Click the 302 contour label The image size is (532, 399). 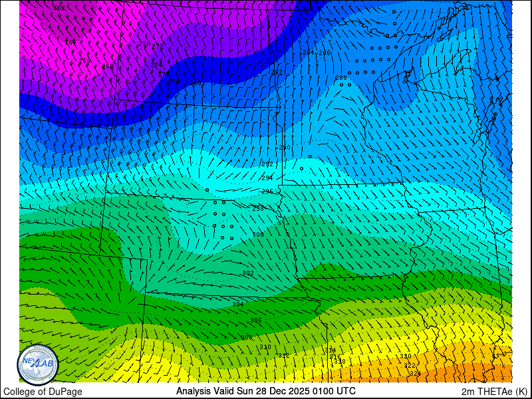click(x=248, y=273)
